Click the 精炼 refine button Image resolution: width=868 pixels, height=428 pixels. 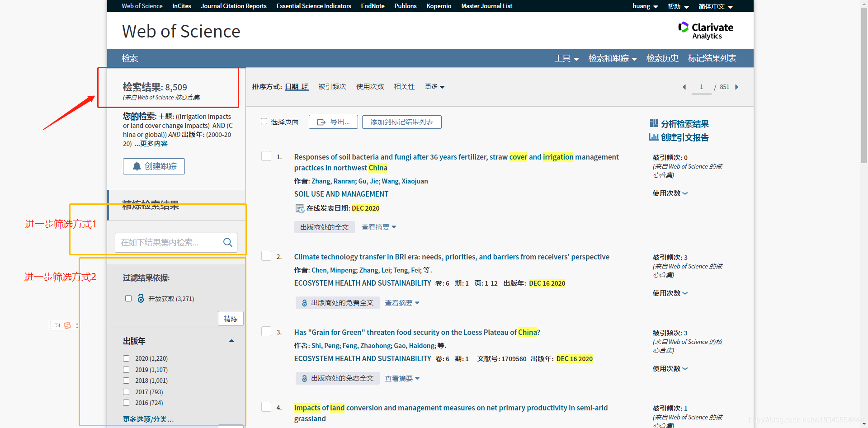231,319
